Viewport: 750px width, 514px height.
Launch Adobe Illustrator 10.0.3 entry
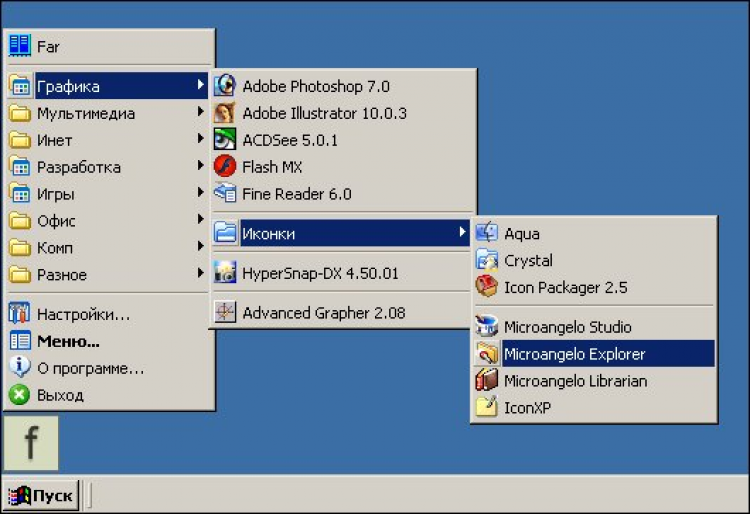pyautogui.click(x=343, y=113)
